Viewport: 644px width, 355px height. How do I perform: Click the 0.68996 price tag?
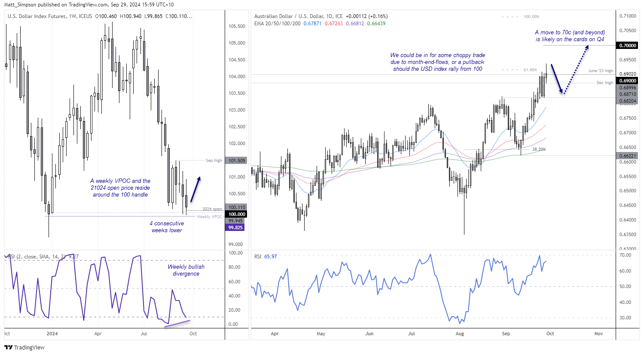click(x=628, y=88)
